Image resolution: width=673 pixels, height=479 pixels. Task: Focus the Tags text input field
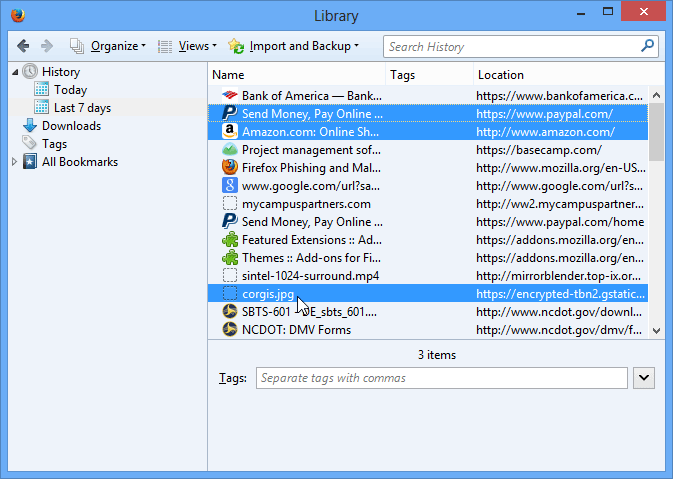(x=442, y=378)
